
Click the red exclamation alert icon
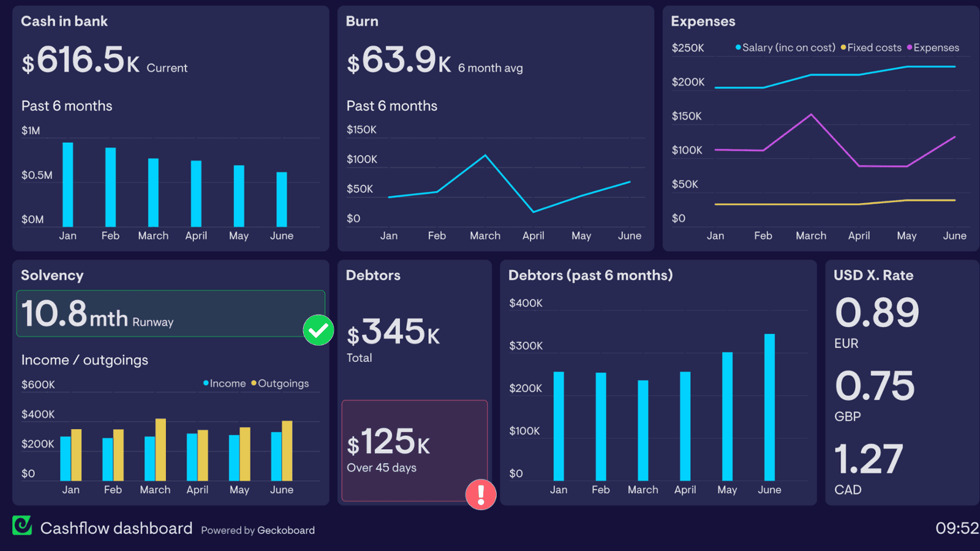coord(481,494)
